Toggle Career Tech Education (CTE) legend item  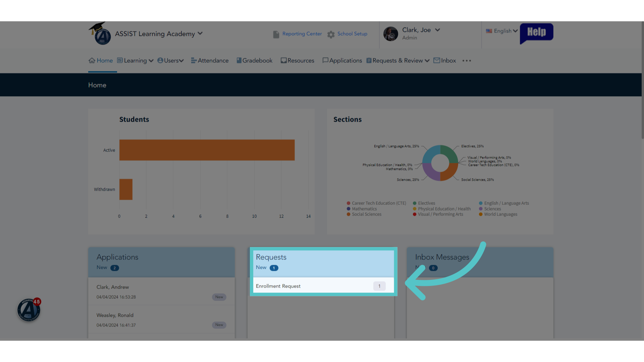click(x=376, y=203)
